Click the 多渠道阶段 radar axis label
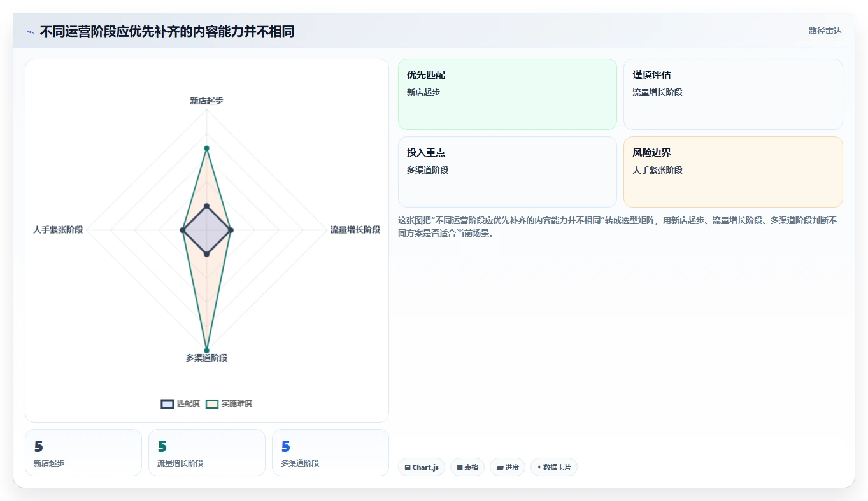 (206, 358)
